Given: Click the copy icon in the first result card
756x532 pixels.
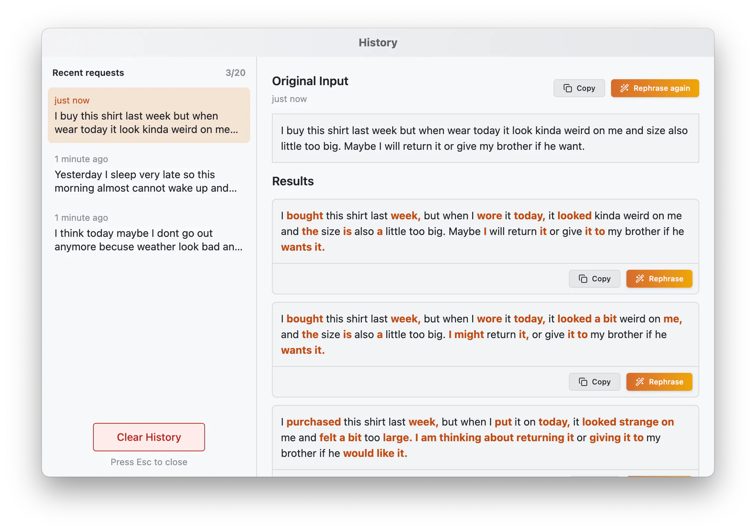Looking at the screenshot, I should point(583,279).
